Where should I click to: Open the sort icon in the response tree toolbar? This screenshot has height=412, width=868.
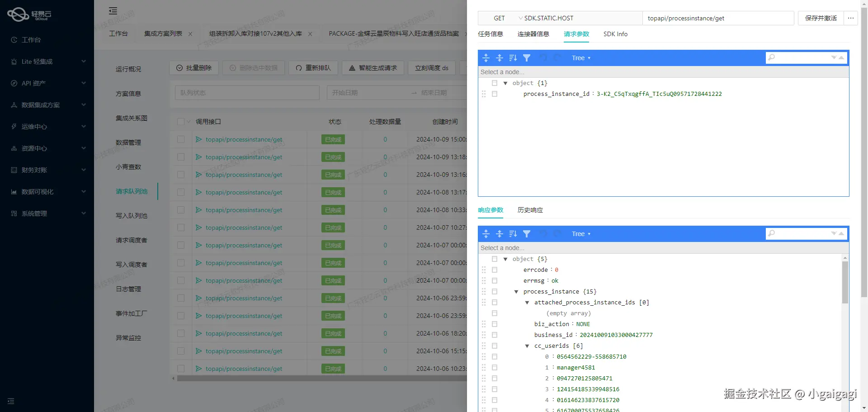click(x=513, y=234)
